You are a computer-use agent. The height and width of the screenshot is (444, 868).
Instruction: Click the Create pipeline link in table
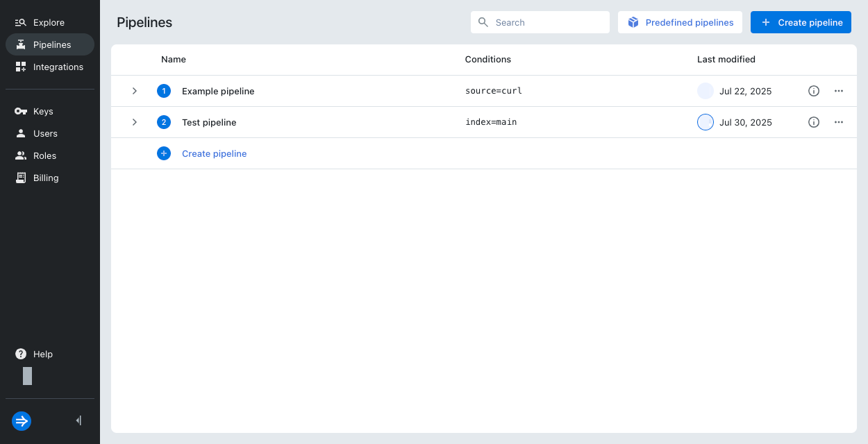[214, 153]
